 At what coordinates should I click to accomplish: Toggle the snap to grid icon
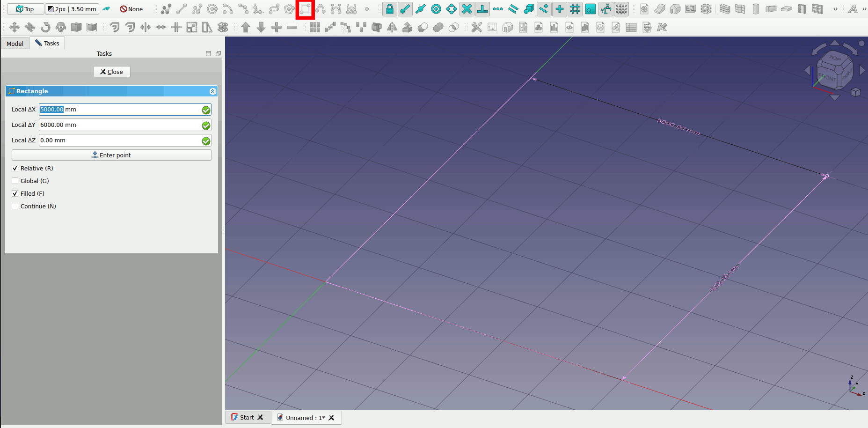(x=575, y=9)
